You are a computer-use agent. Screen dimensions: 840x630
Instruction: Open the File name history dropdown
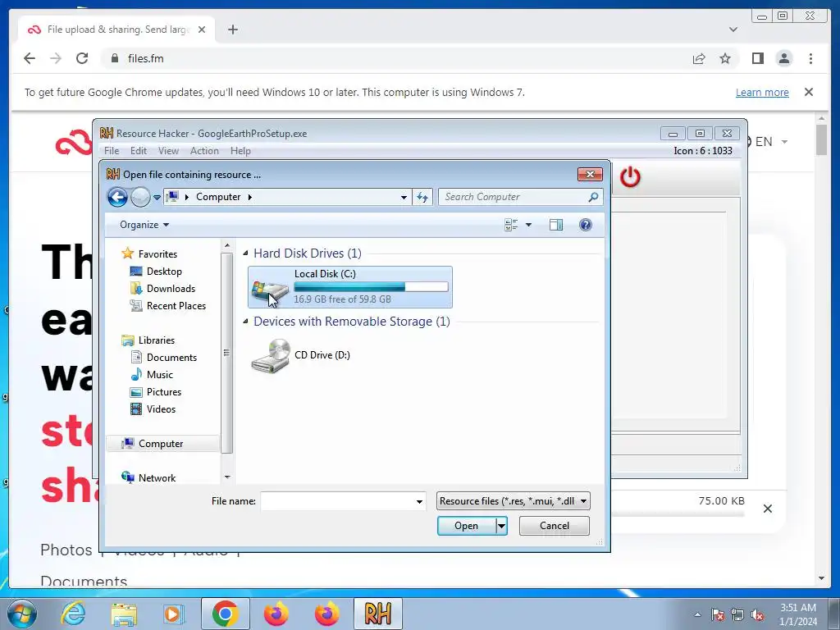419,501
